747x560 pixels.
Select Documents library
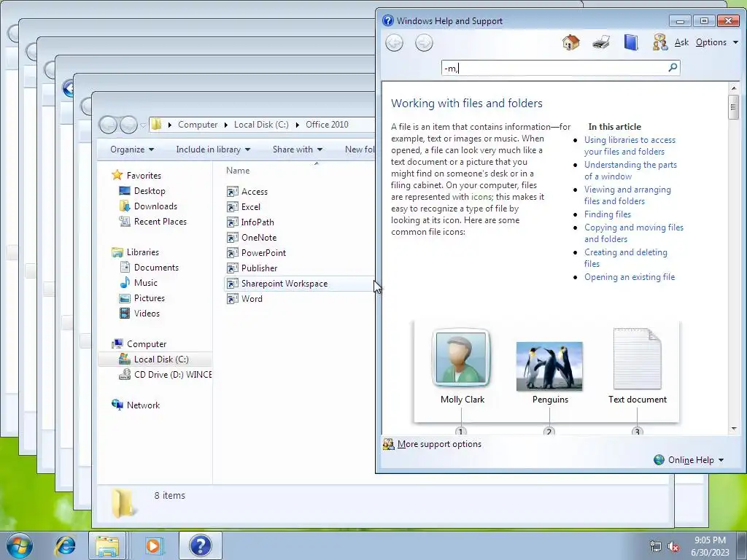(x=156, y=268)
